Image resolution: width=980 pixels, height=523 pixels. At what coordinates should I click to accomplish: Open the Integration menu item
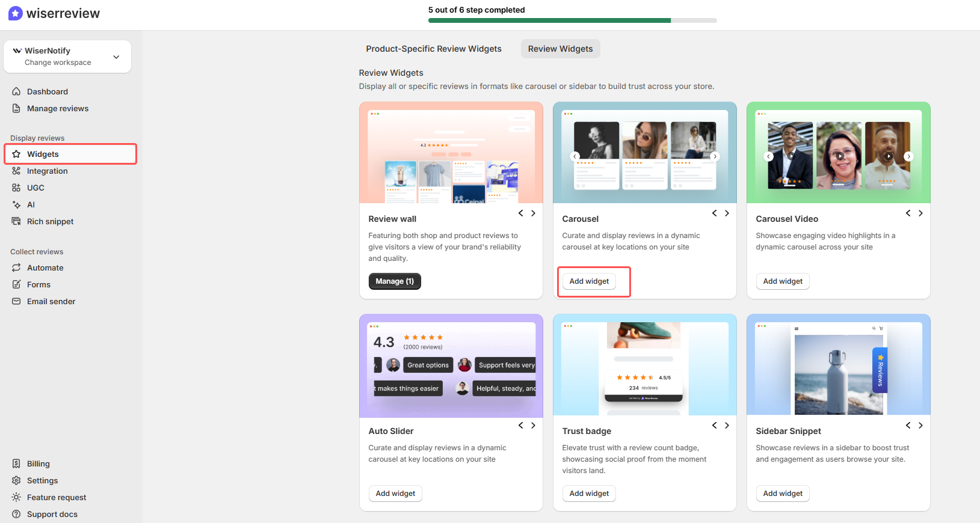[x=48, y=171]
